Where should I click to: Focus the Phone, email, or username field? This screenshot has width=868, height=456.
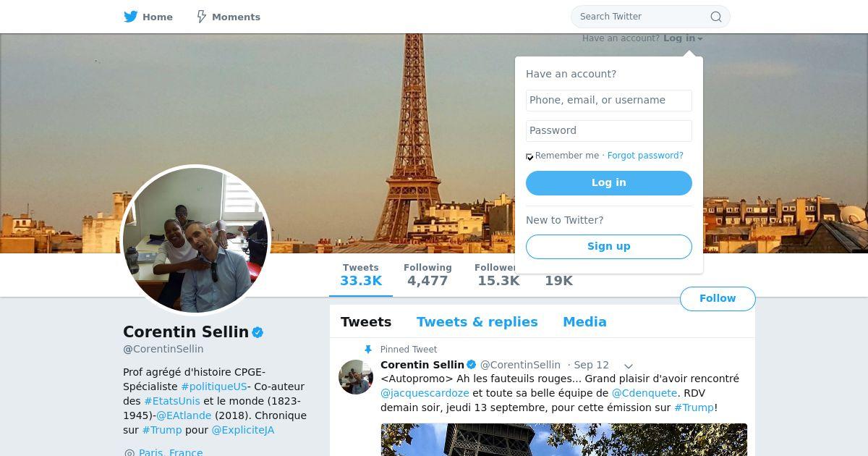[x=609, y=101]
